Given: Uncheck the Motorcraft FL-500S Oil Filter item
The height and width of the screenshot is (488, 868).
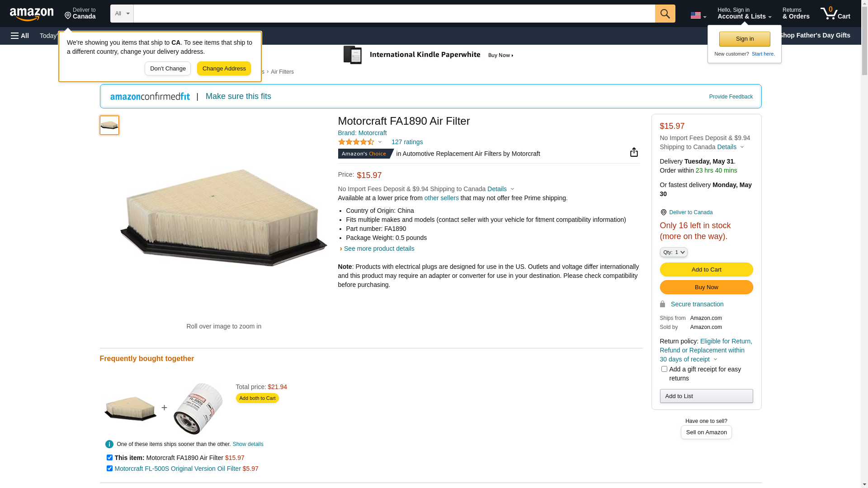Looking at the screenshot, I should pos(109,469).
